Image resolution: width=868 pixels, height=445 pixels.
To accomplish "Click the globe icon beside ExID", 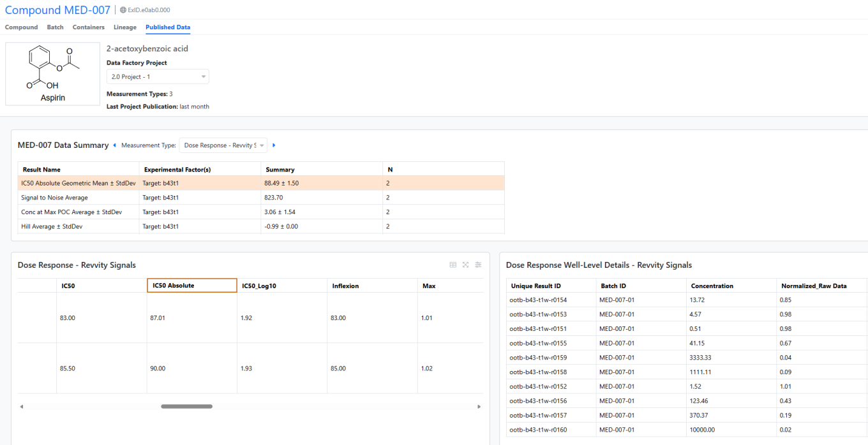I will [123, 10].
